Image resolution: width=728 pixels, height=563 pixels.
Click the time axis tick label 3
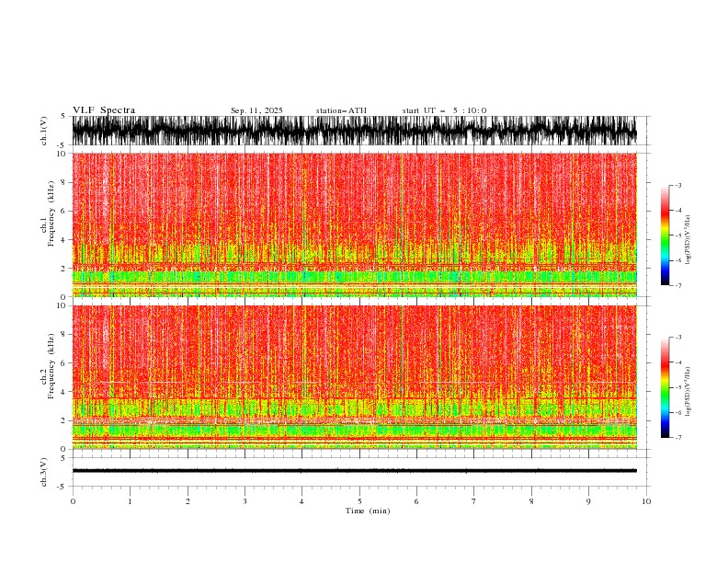coord(245,501)
